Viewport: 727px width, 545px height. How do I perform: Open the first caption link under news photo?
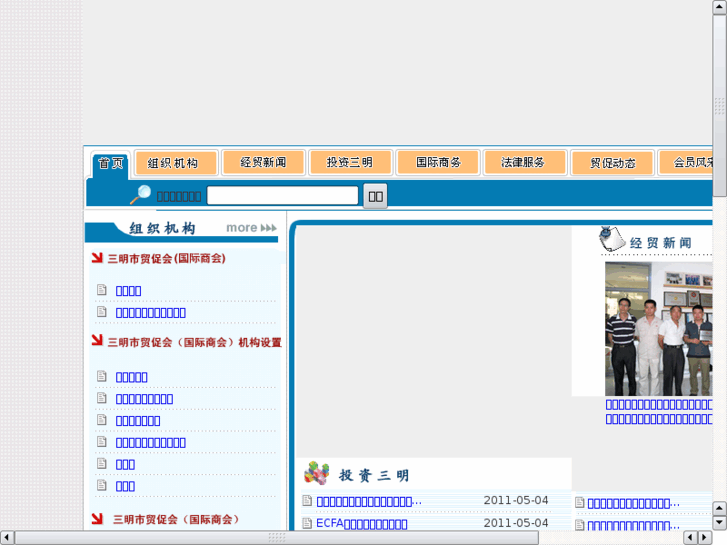pyautogui.click(x=659, y=404)
